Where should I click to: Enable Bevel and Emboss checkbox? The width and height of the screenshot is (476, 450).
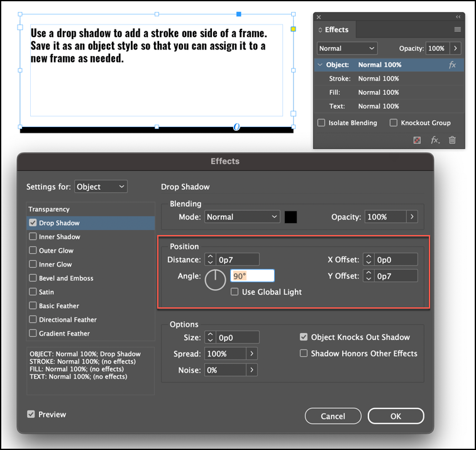pos(33,278)
